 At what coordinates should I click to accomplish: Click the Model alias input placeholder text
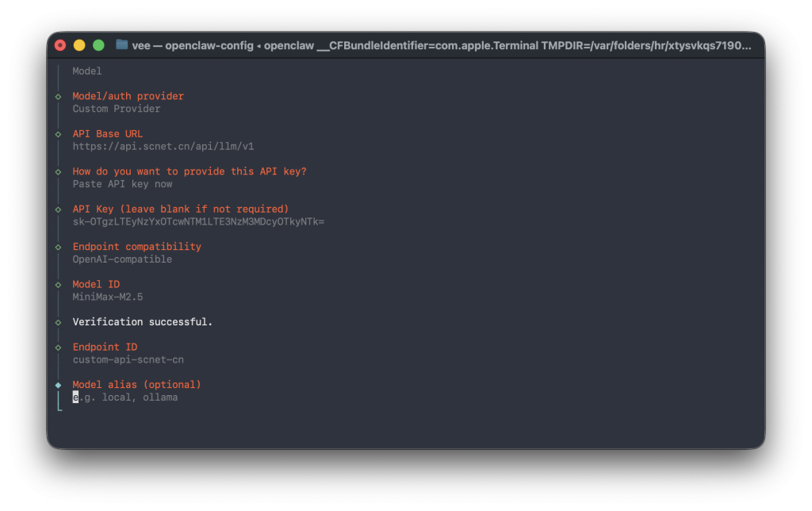(x=125, y=398)
